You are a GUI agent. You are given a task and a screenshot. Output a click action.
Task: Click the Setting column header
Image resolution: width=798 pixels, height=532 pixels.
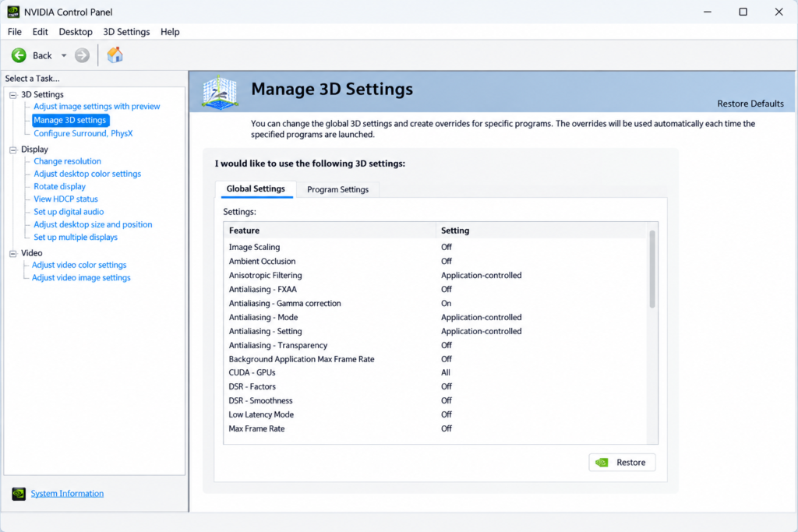click(x=541, y=231)
